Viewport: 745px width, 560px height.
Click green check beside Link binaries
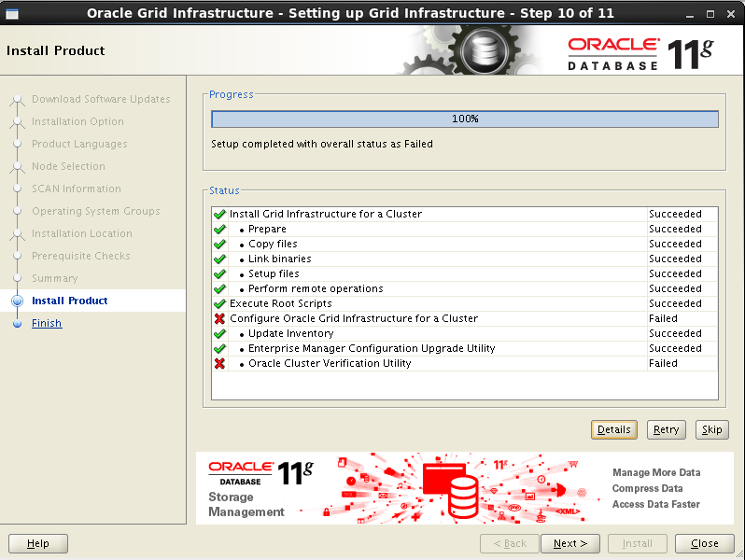(x=219, y=259)
